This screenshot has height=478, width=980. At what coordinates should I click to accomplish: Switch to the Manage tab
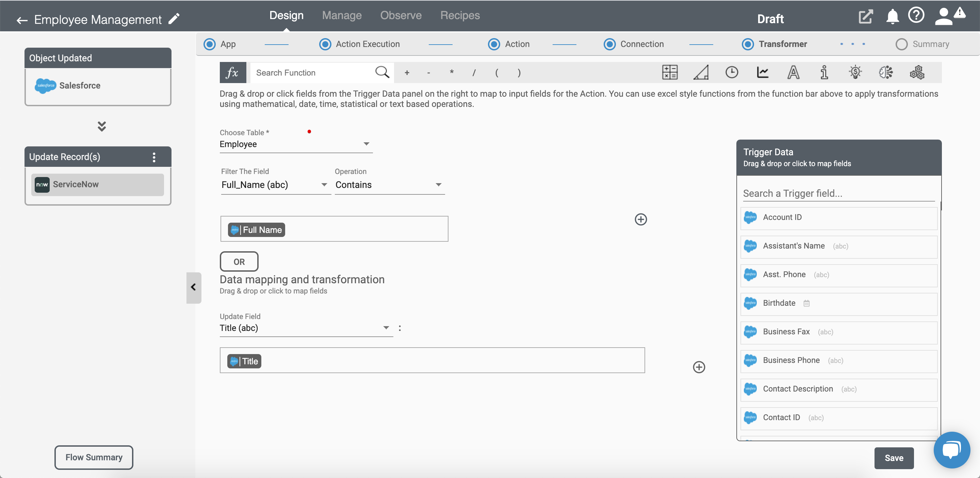tap(341, 15)
